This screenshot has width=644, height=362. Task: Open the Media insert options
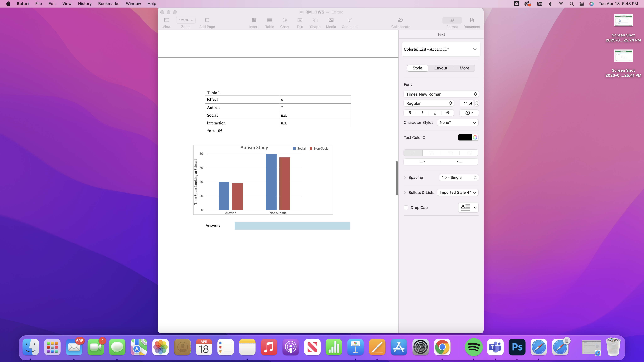coord(331,22)
